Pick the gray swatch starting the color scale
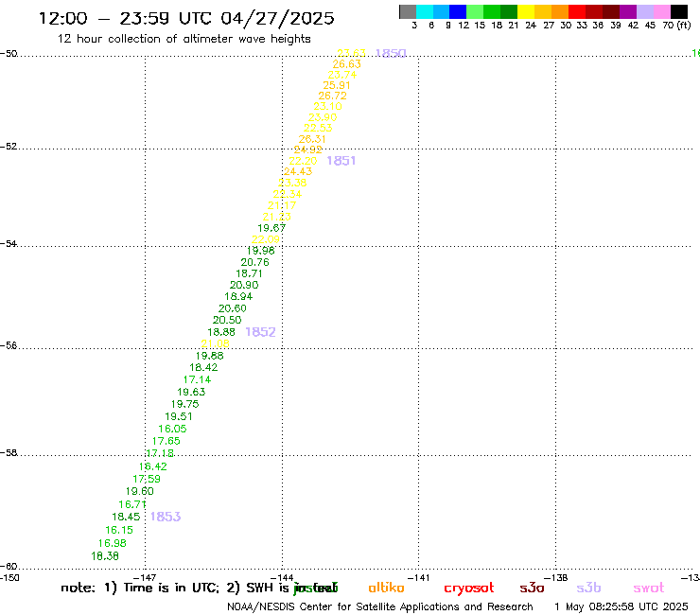Screen dimensions: 700x615 408,11
